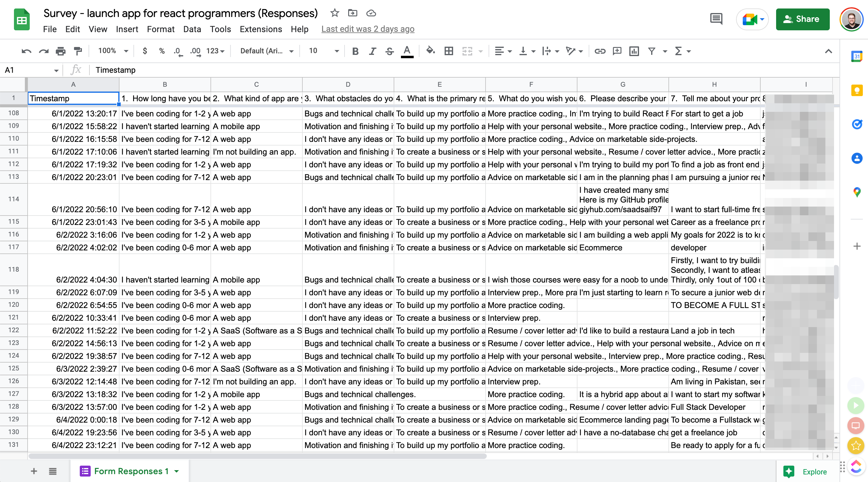Open the Insert menu
868x482 pixels.
coord(127,29)
